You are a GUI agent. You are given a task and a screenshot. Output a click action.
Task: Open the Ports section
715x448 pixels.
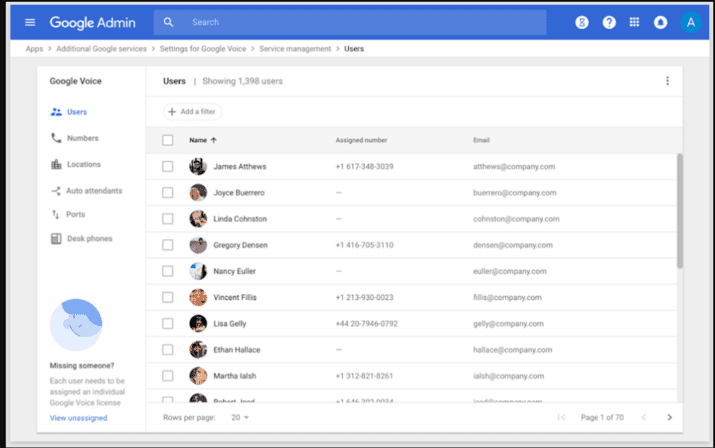(x=76, y=214)
